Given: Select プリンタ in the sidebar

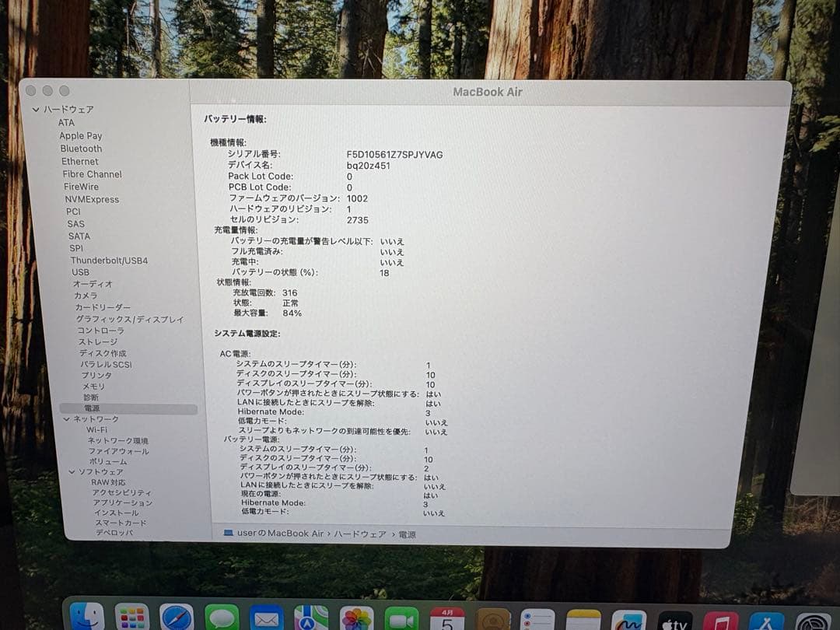Looking at the screenshot, I should (97, 376).
